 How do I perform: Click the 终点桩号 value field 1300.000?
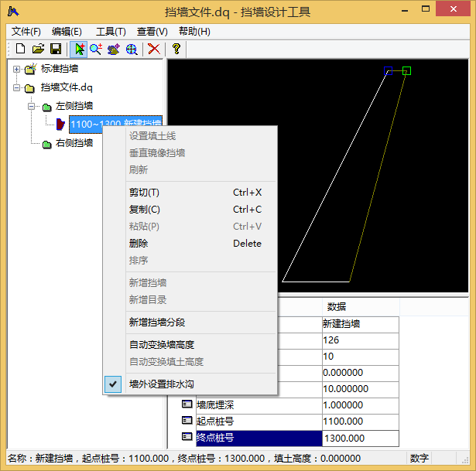(360, 439)
